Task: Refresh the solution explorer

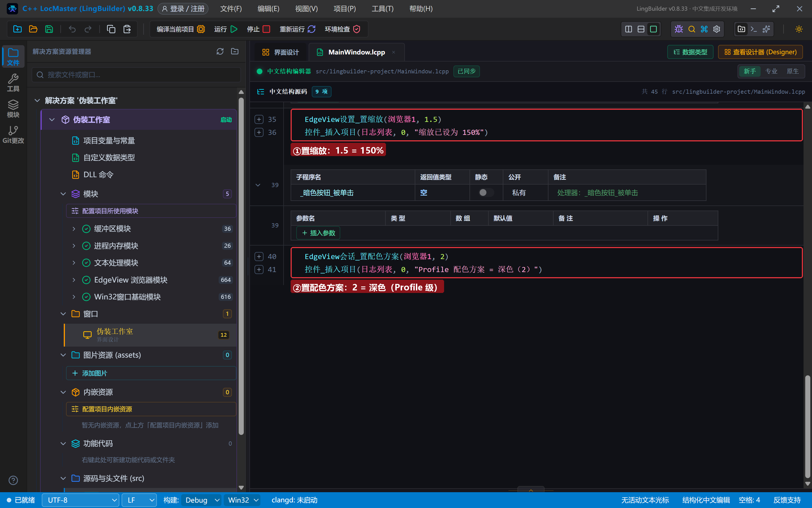Action: coord(220,51)
